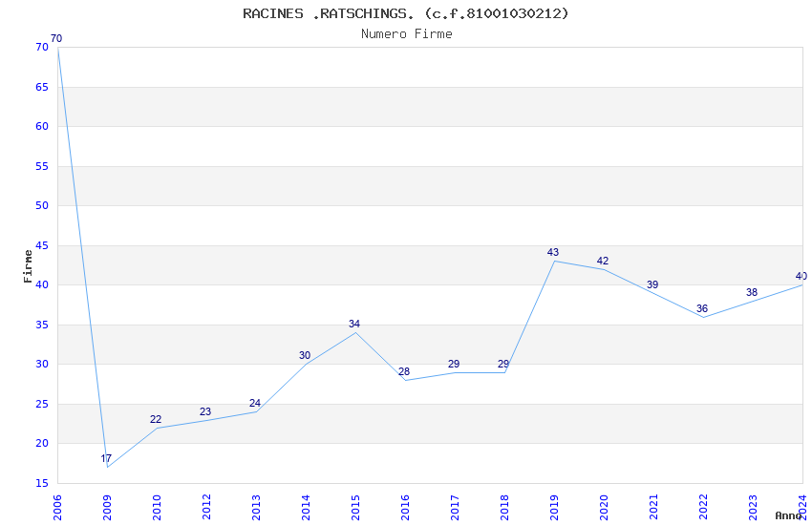Click the y-axis tick label 40
812x525 pixels.
42,285
